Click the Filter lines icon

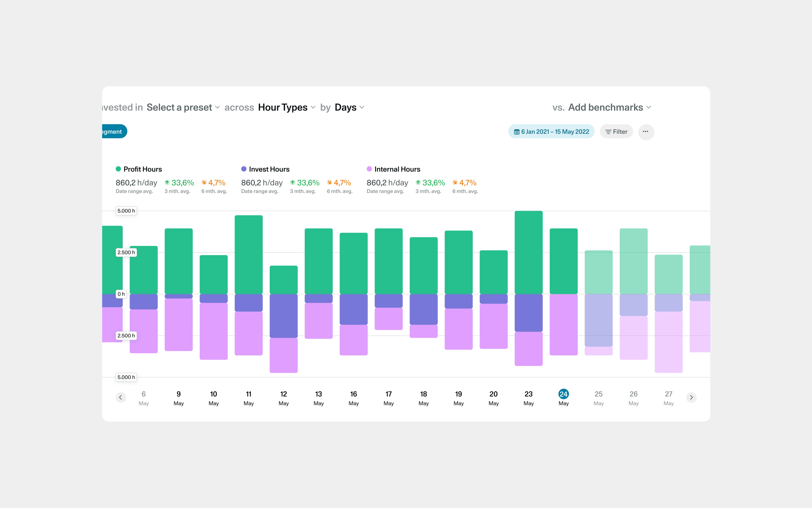[608, 132]
